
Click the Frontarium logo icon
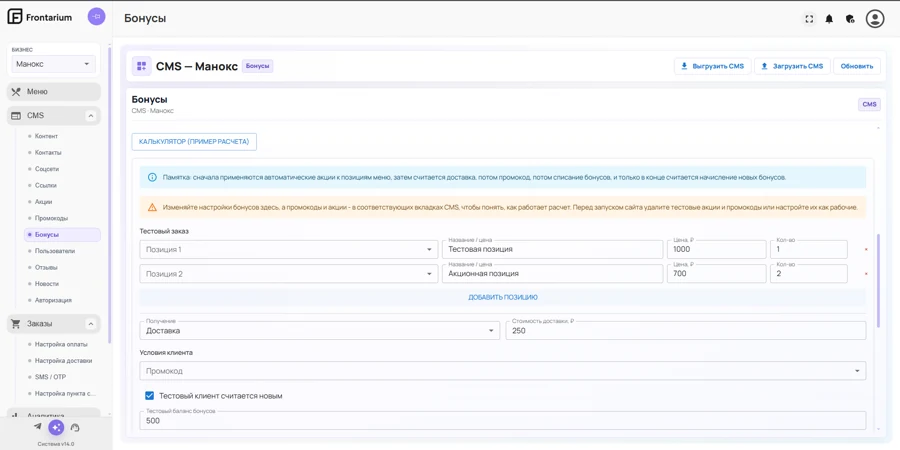(15, 17)
